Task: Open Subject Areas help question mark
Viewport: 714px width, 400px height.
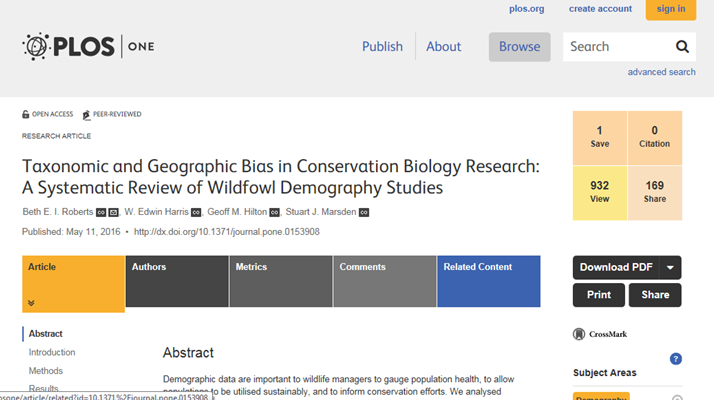Action: (x=676, y=359)
